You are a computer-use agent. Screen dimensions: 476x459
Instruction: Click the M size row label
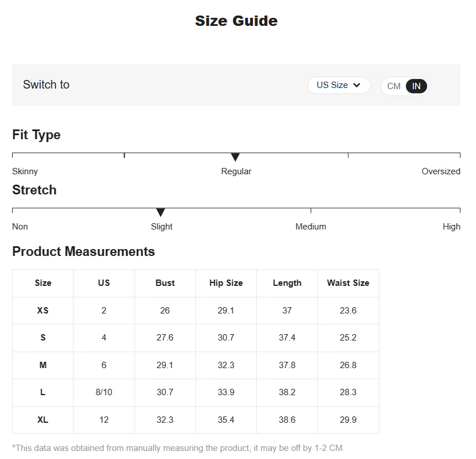pos(43,365)
